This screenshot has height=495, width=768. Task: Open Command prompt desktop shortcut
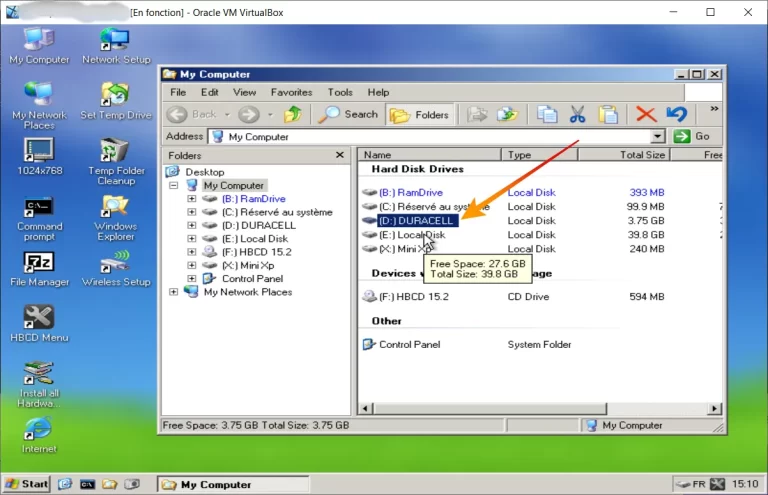39,219
